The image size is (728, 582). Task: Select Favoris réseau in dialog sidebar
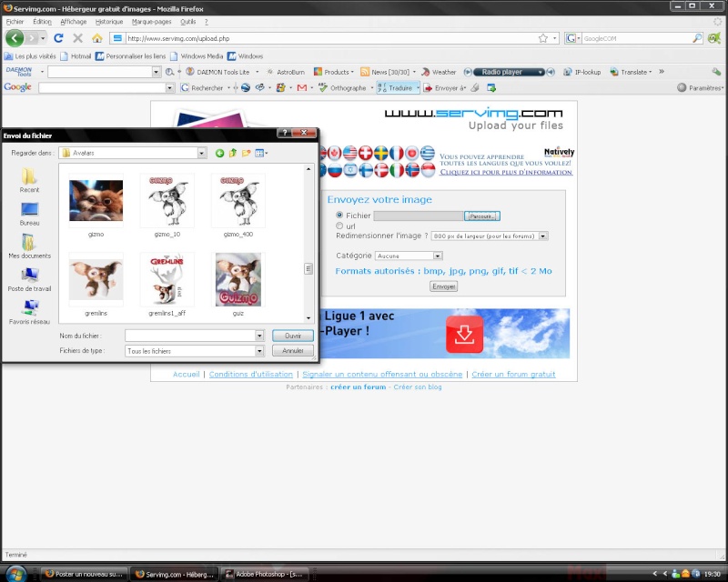tap(29, 312)
